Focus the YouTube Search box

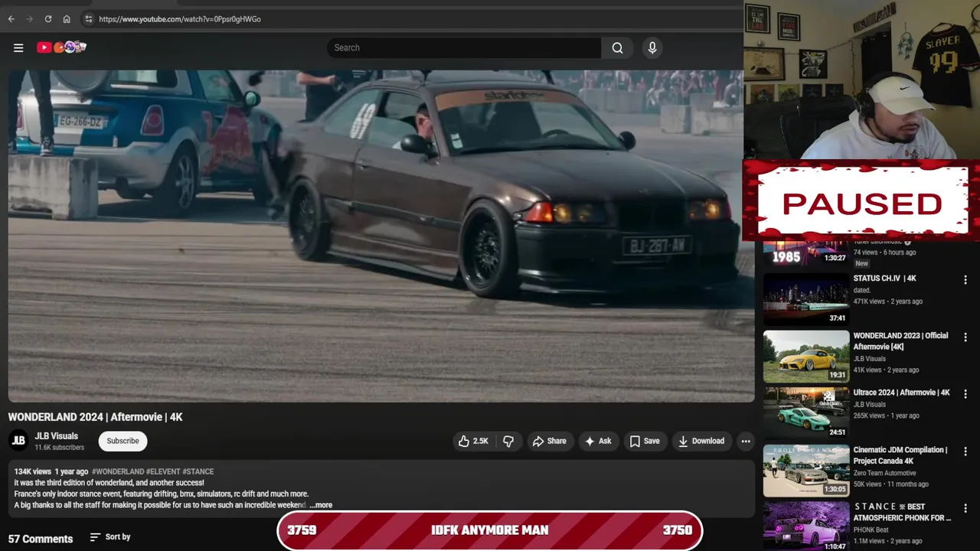(464, 47)
